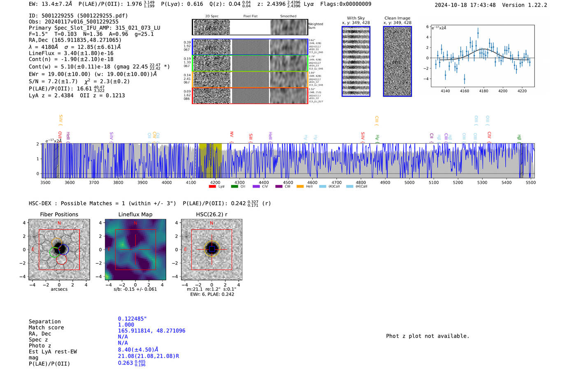
Task: Open the Lineflux Map panel
Action: pyautogui.click(x=135, y=249)
